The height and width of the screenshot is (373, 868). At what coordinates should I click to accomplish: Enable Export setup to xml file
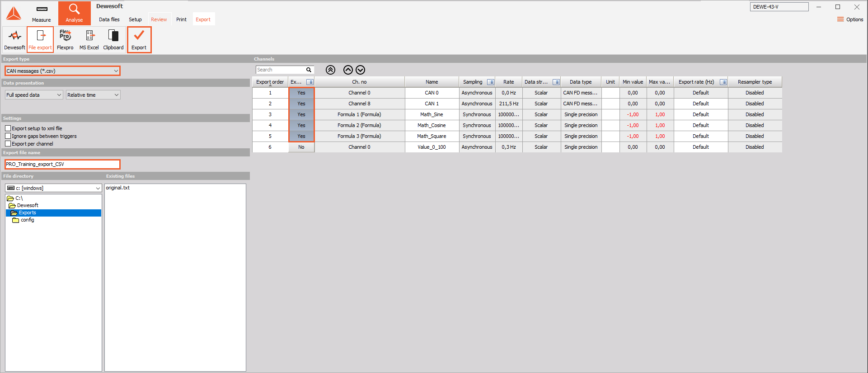point(8,128)
